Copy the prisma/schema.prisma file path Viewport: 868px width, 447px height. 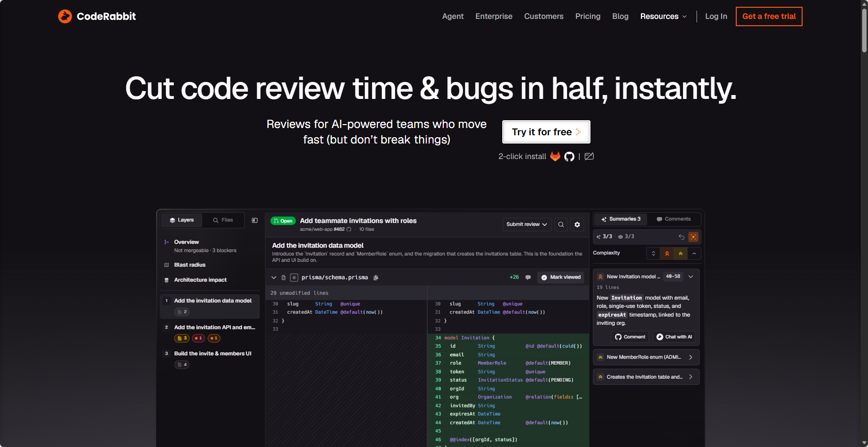376,277
